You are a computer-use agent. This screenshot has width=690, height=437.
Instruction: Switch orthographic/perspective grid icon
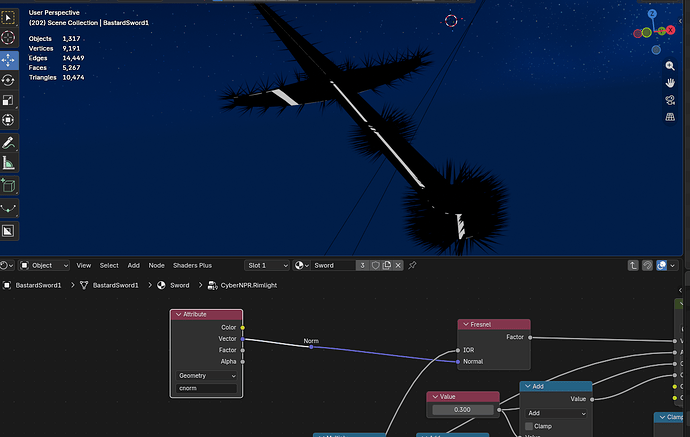[x=670, y=117]
